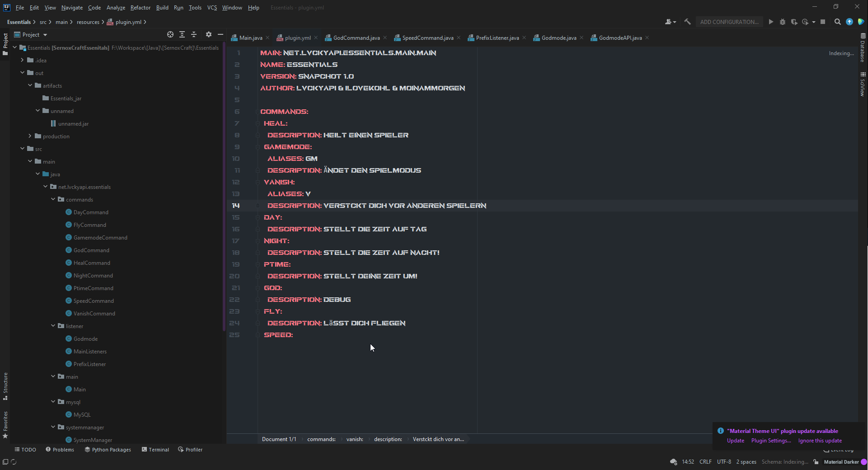Expand the production folder
This screenshot has height=470, width=868.
coord(30,136)
